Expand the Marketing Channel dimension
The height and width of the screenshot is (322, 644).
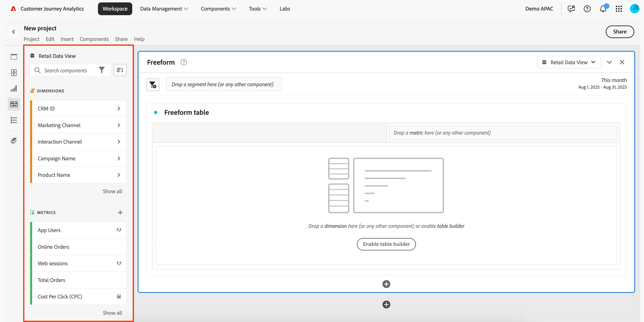(x=119, y=125)
